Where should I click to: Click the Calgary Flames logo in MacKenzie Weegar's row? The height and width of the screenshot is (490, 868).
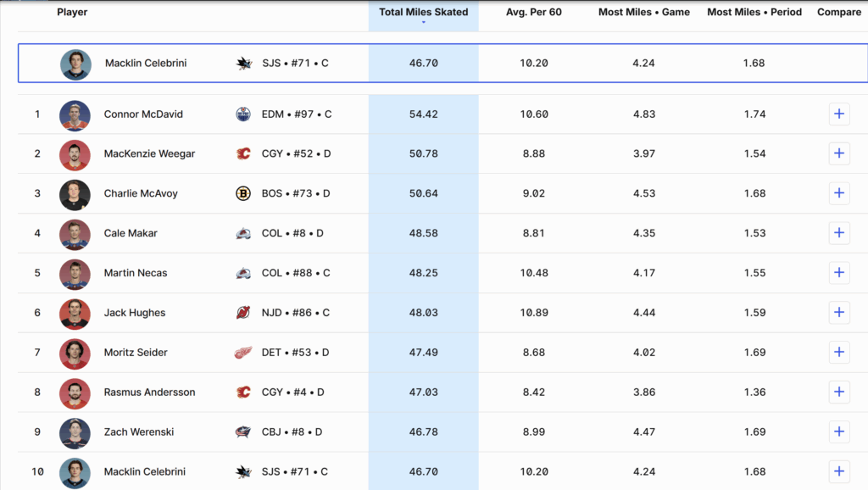click(244, 154)
